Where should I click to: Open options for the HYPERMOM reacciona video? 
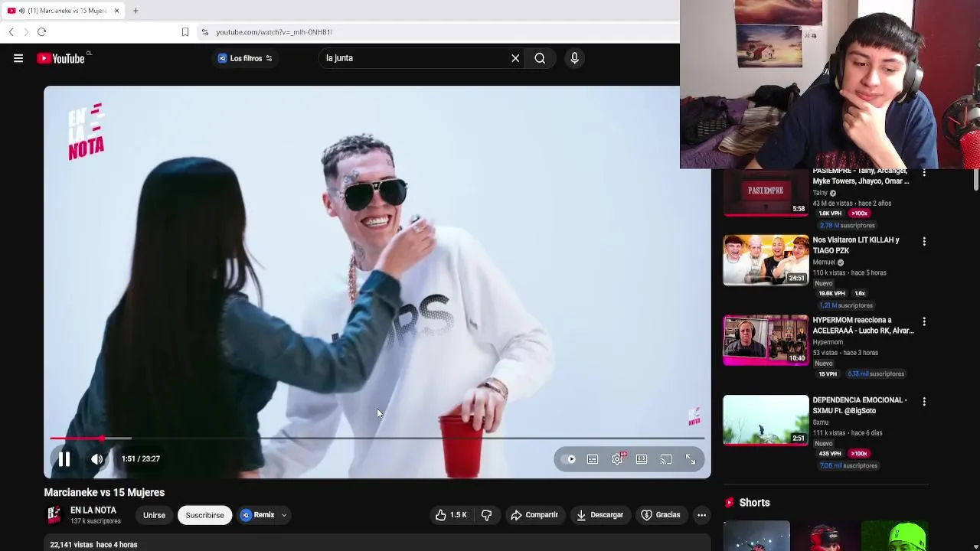[x=924, y=321]
